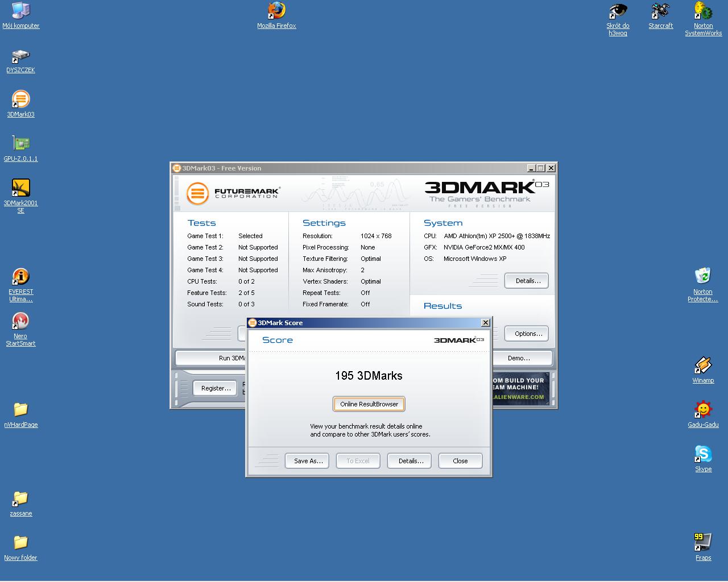Select the Norton Protected recycle bin
Viewport: 728px width, 582px height.
[703, 285]
